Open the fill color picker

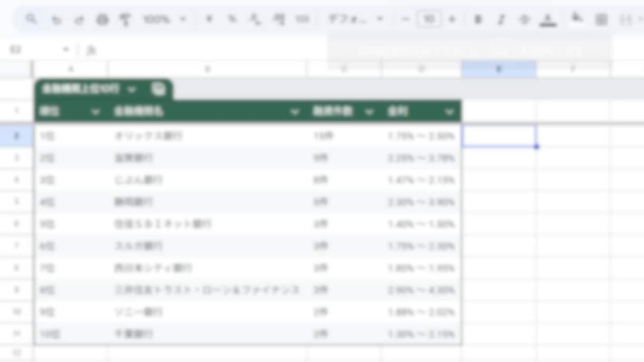tap(577, 20)
